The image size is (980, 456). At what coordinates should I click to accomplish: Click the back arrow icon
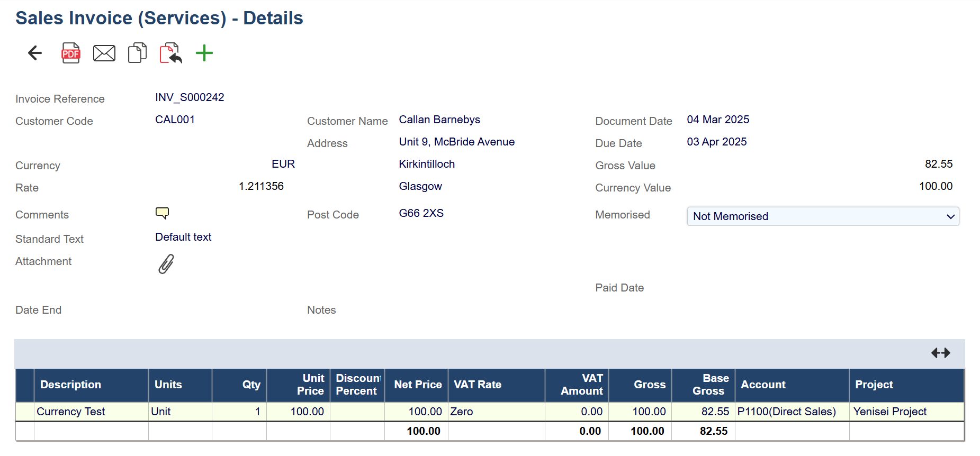35,53
